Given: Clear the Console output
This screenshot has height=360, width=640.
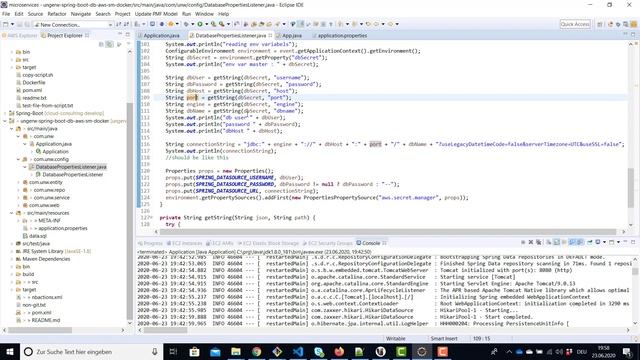Looking at the screenshot, I should click(x=549, y=242).
